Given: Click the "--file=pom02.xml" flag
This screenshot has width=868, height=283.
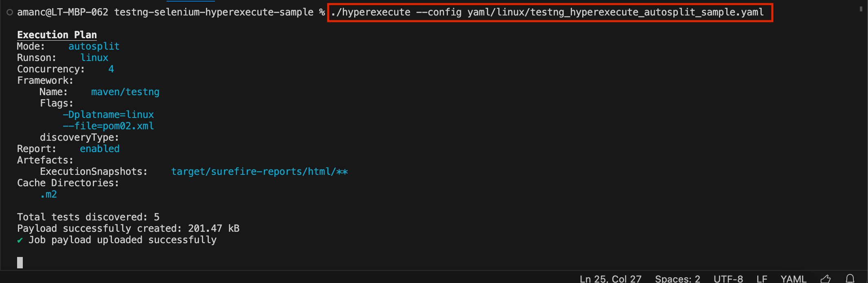Looking at the screenshot, I should 108,126.
